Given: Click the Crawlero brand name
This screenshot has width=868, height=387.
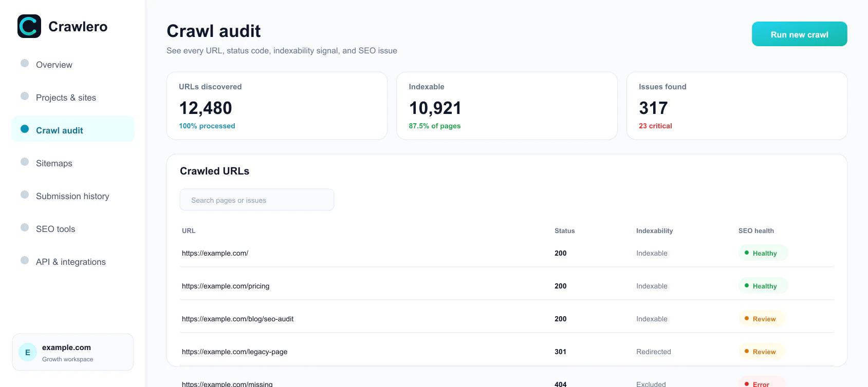Looking at the screenshot, I should click(x=78, y=26).
